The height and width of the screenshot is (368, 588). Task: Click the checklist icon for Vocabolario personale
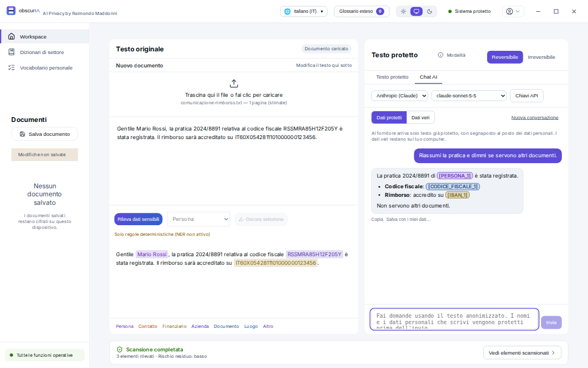click(x=12, y=67)
